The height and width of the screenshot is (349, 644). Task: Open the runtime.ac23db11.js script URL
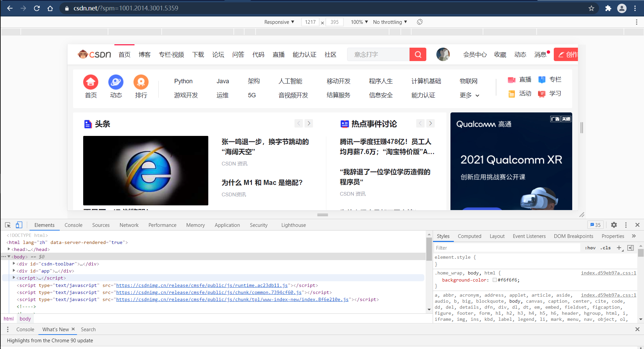[202, 285]
